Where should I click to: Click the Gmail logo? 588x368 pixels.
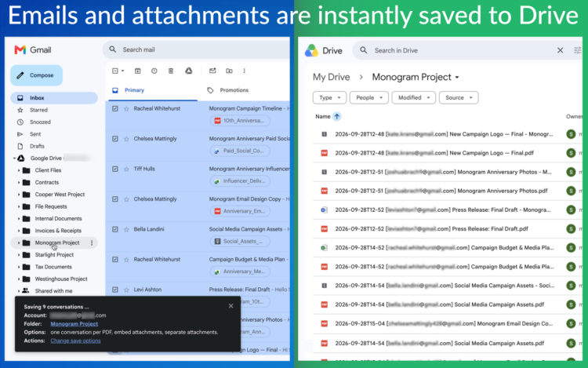pyautogui.click(x=33, y=50)
